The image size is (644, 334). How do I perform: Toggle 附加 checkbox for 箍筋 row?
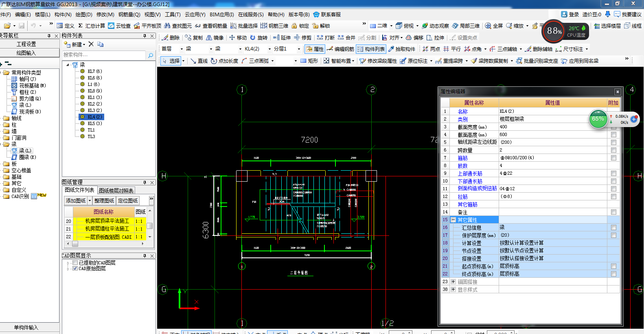pos(613,158)
